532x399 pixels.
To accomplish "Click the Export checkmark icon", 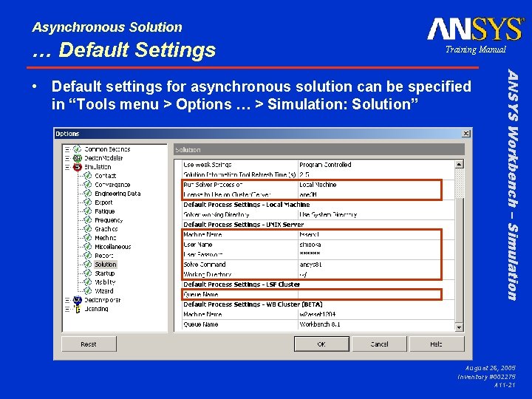I will 87,202.
